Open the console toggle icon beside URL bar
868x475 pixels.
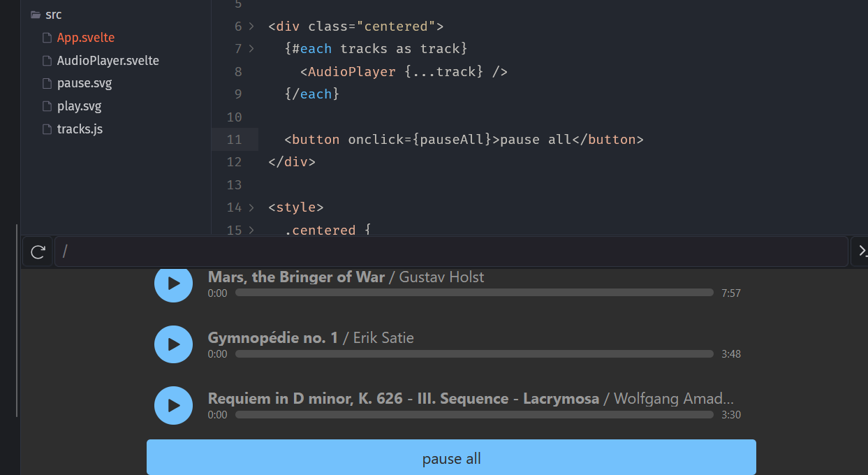tap(861, 251)
